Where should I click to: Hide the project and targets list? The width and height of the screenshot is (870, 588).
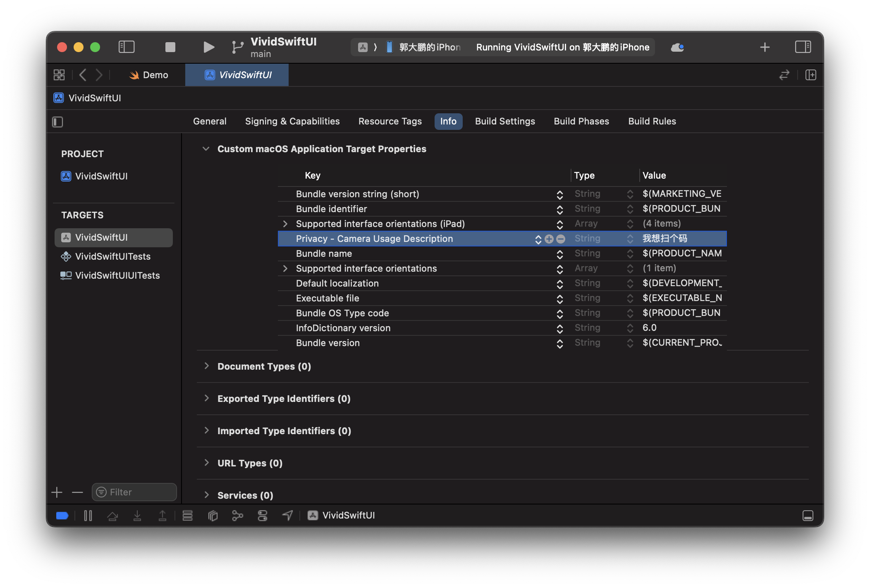click(x=57, y=122)
